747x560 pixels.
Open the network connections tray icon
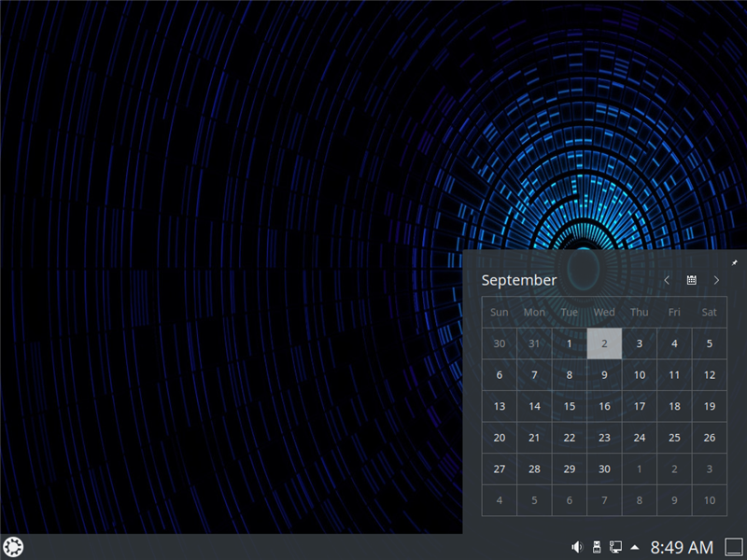pos(615,547)
